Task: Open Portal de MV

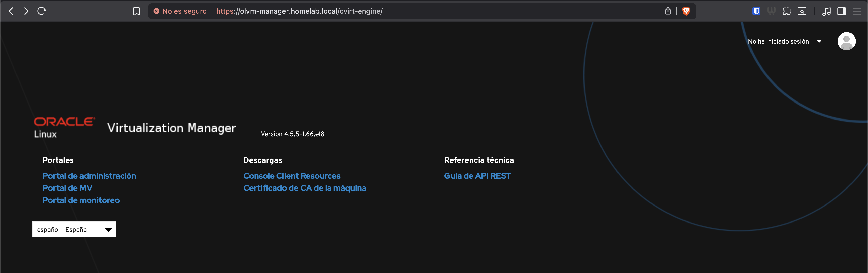Action: click(68, 188)
